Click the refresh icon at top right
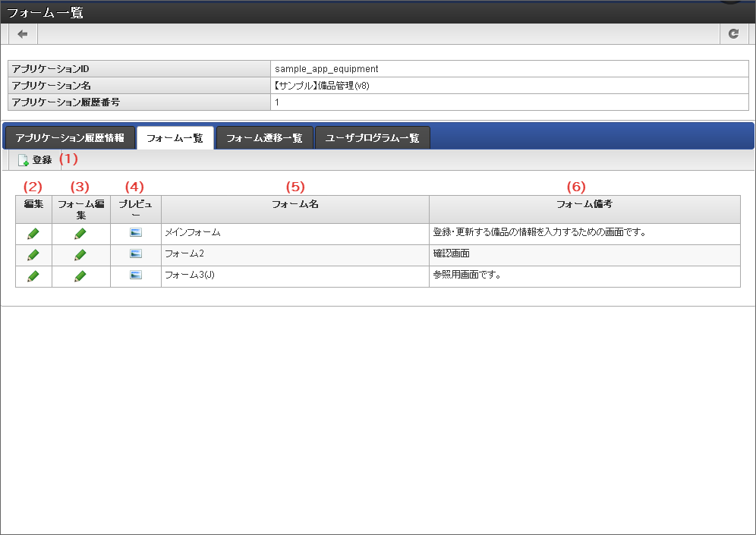This screenshot has width=756, height=535. tap(733, 33)
